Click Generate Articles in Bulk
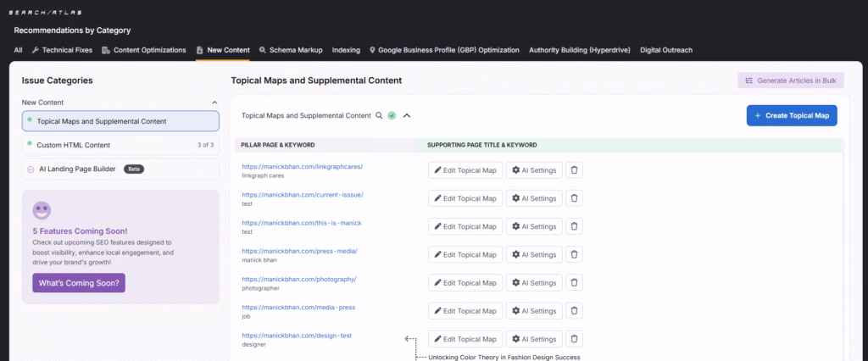Image resolution: width=868 pixels, height=361 pixels. pos(790,81)
